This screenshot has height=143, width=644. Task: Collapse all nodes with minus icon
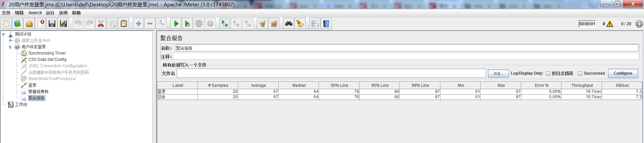(150, 24)
